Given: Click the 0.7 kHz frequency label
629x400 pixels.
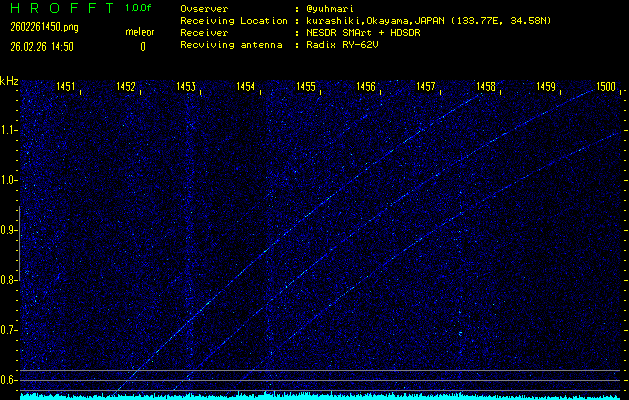Looking at the screenshot, I should pos(9,330).
